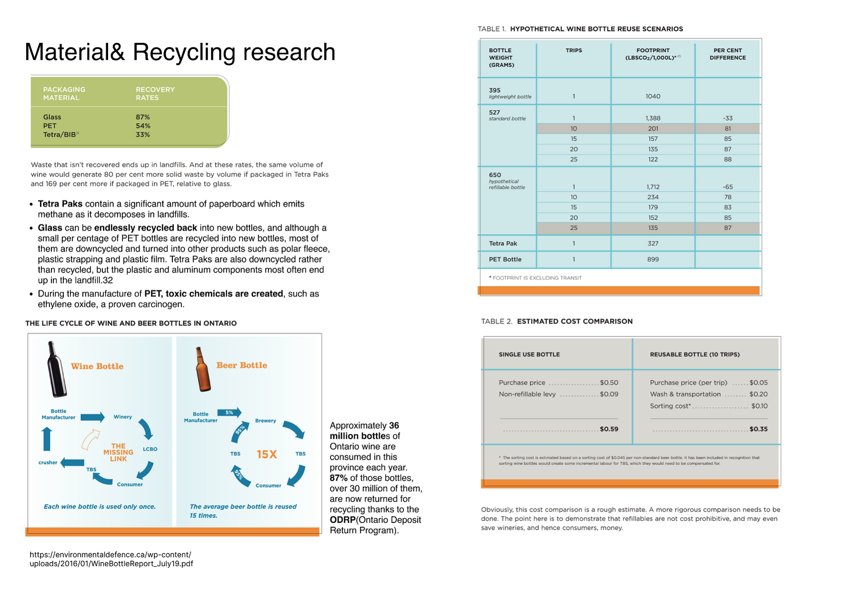Click the 'Wash & transportation' line
This screenshot has height=591, width=868.
point(708,394)
